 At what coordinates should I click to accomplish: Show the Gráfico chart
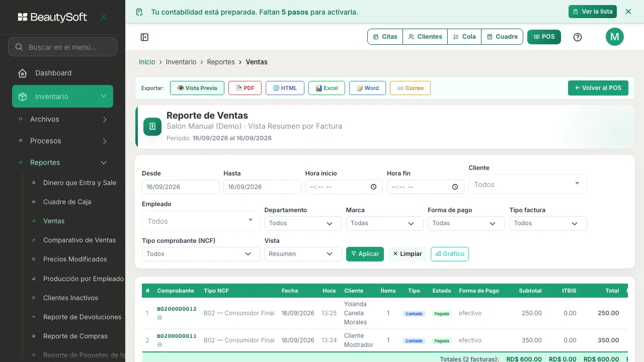[x=449, y=254]
